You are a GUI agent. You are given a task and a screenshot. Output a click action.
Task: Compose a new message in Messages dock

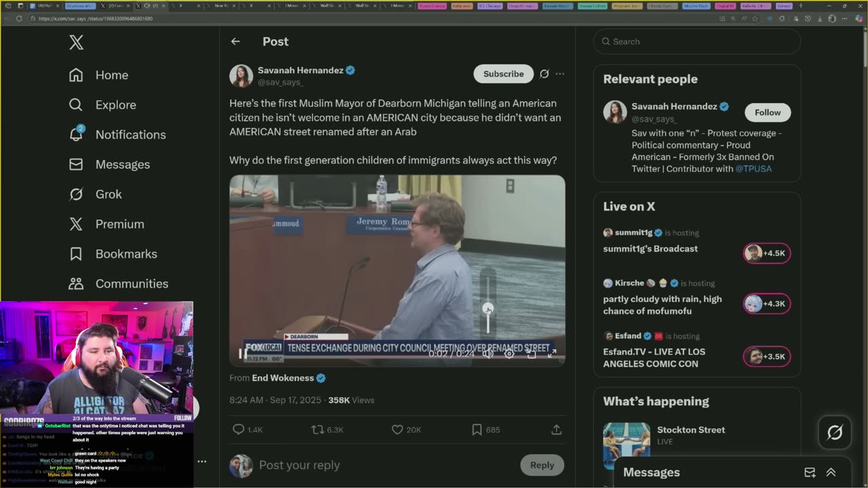point(810,472)
